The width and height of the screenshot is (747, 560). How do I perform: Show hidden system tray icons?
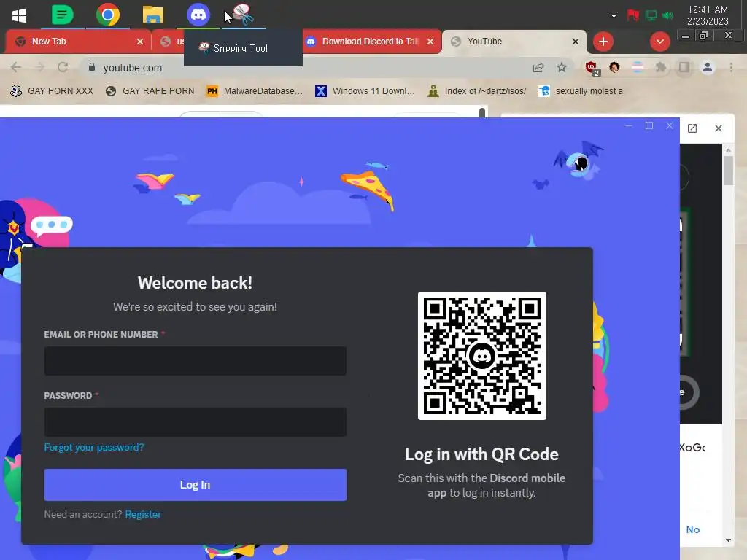[614, 16]
